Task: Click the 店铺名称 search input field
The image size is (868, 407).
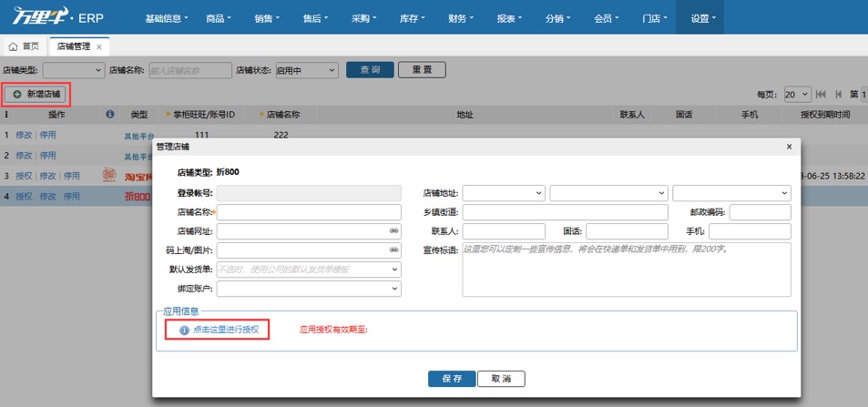Action: pos(190,70)
